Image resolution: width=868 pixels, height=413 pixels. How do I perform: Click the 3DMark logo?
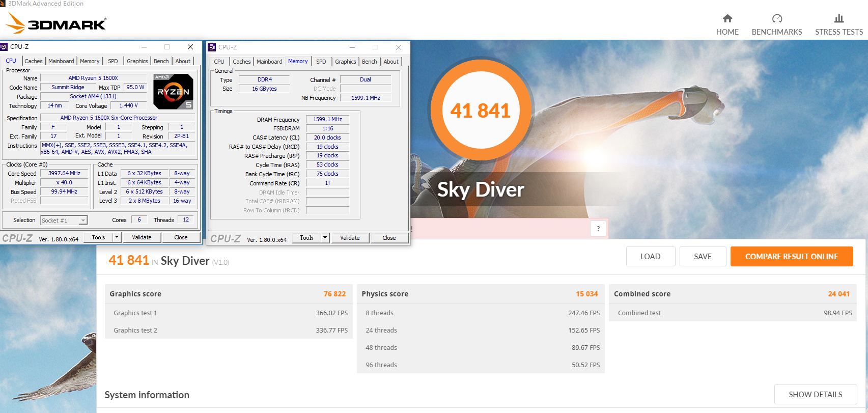click(56, 23)
